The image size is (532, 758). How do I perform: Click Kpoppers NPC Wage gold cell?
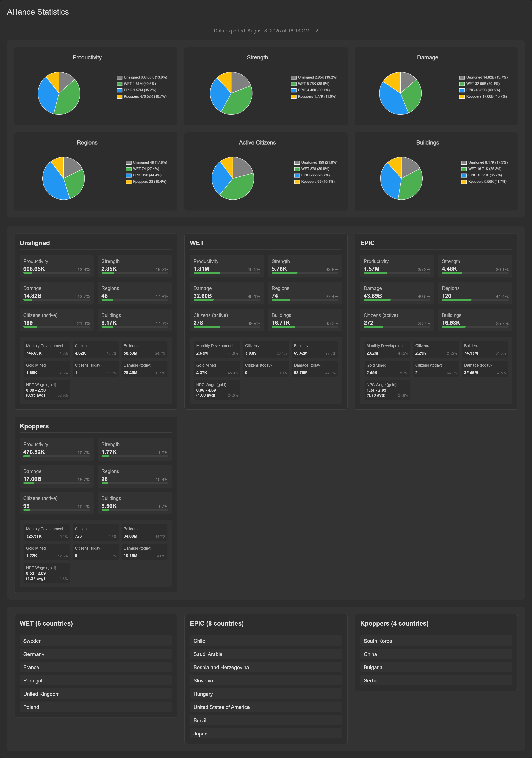pyautogui.click(x=46, y=573)
